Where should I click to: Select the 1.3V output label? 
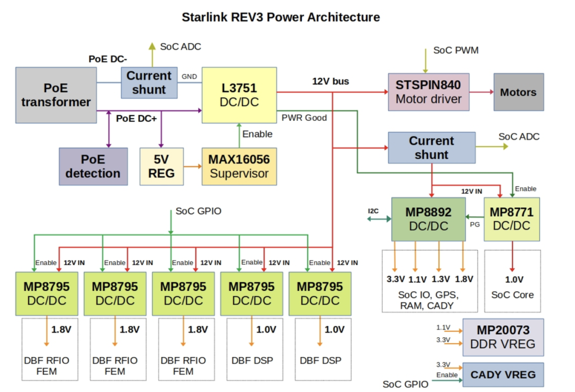[441, 280]
